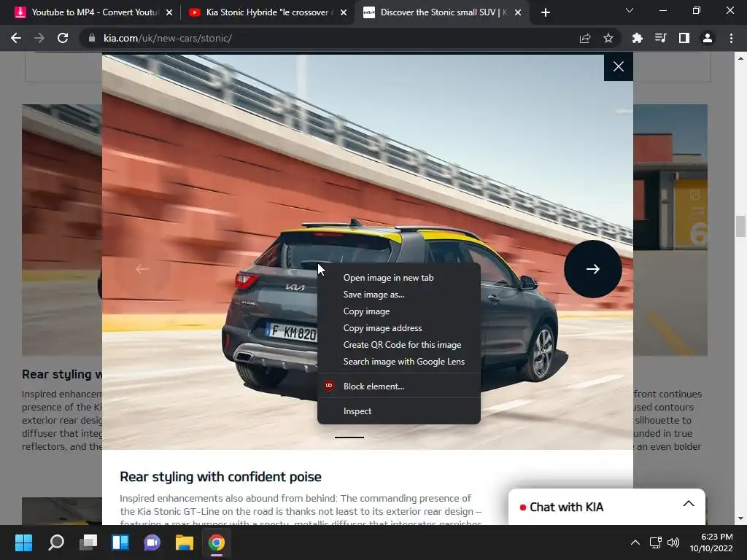Close the image gallery overlay

(619, 66)
